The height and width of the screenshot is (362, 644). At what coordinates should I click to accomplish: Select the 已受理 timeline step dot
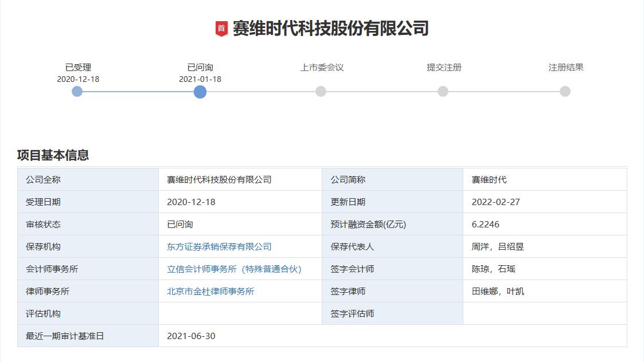77,92
